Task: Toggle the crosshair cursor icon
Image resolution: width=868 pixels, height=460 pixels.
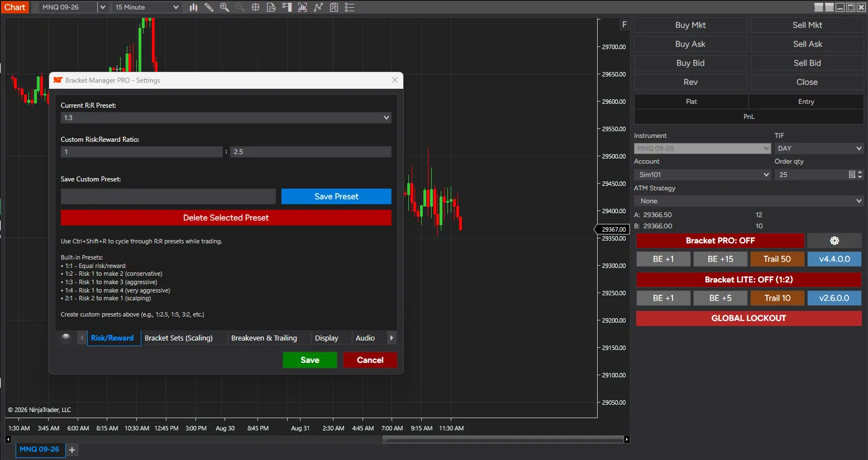Action: pos(256,7)
